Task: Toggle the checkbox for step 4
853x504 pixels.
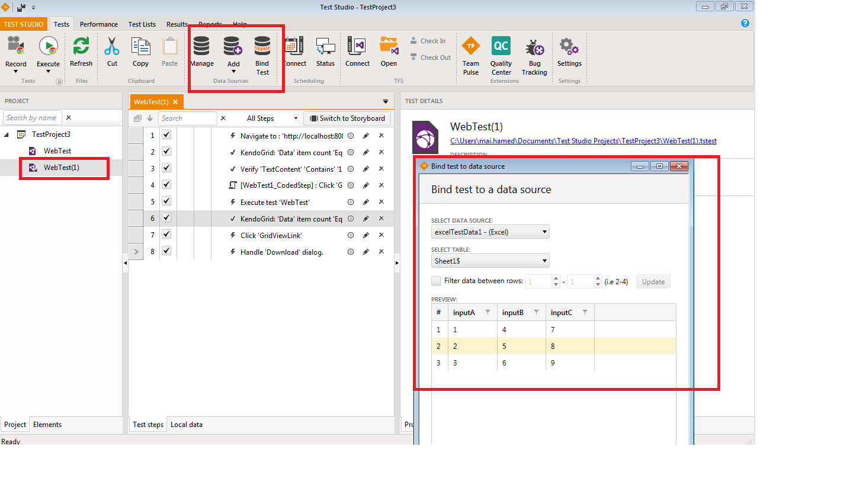Action: click(166, 185)
